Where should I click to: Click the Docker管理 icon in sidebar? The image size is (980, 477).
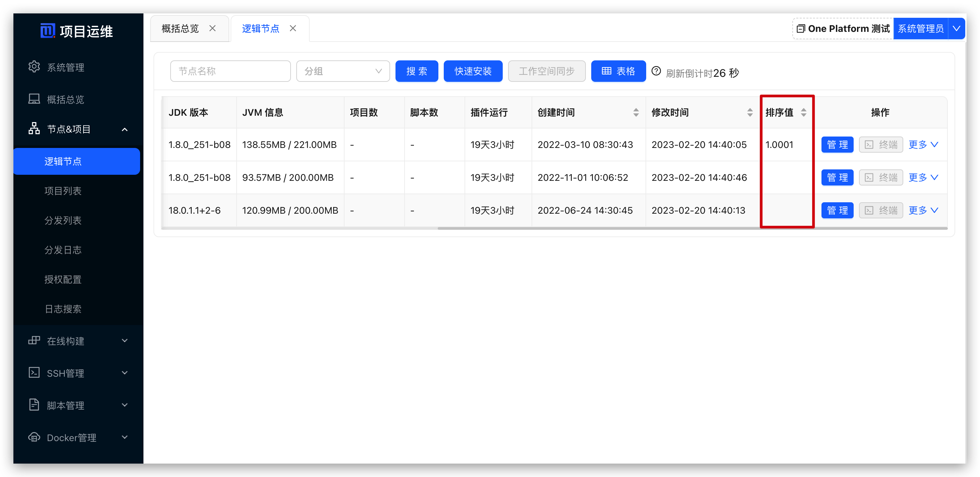pyautogui.click(x=34, y=437)
